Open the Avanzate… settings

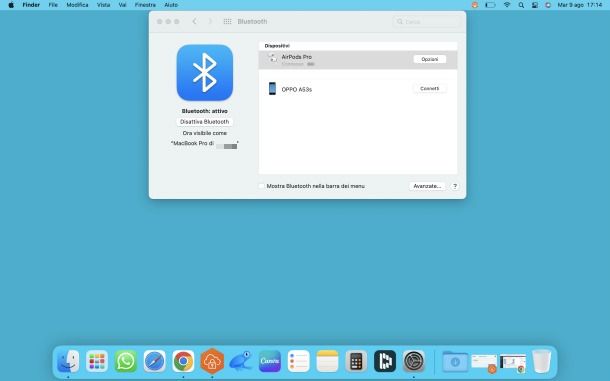coord(427,186)
